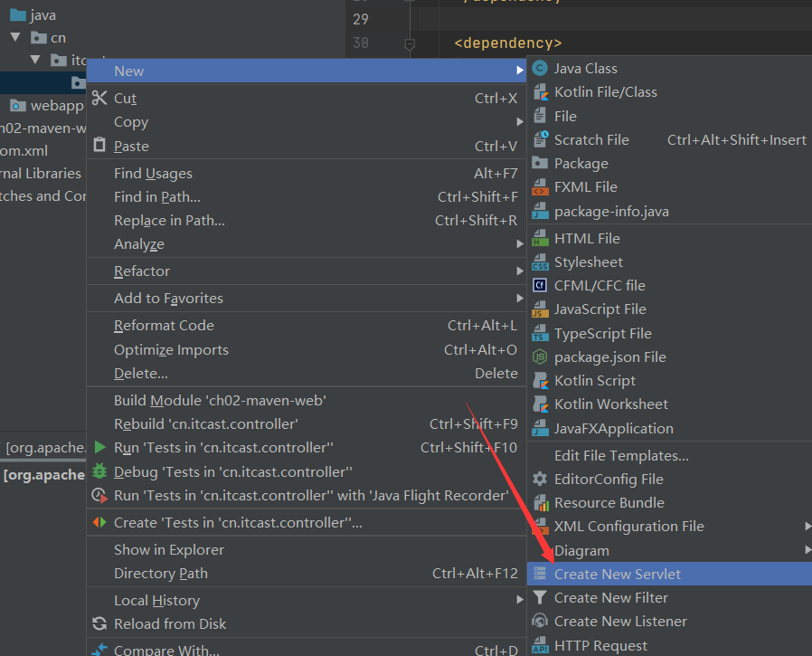812x656 pixels.
Task: Select the webapp folder in project tree
Action: point(47,106)
